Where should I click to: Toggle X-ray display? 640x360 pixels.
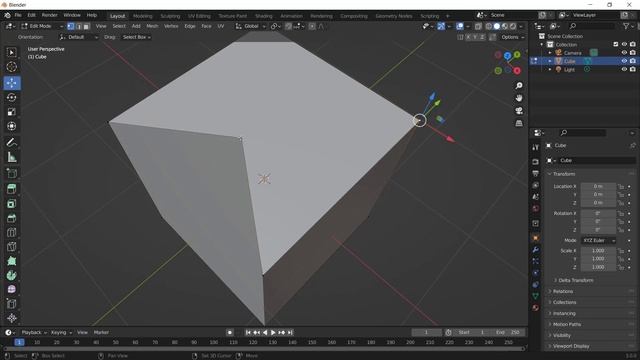coord(478,26)
